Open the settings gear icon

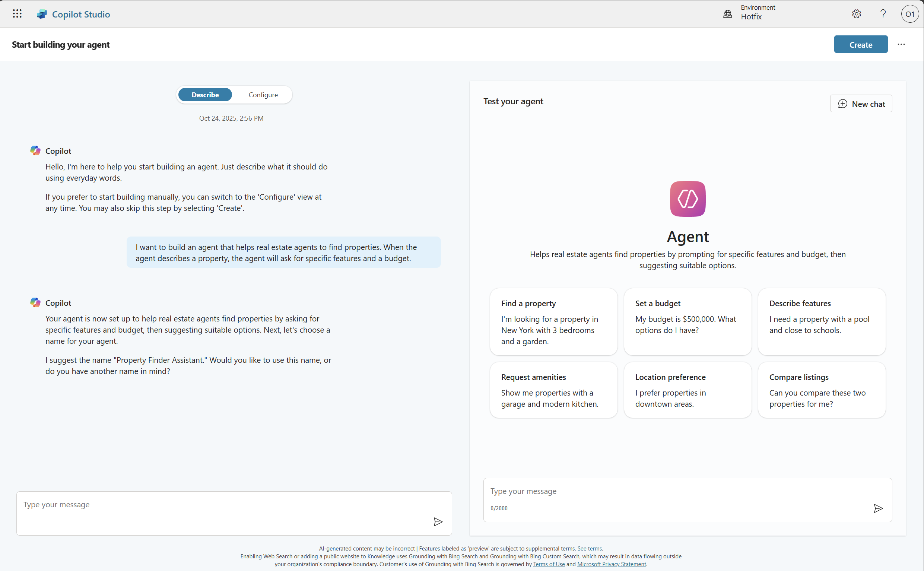click(856, 14)
